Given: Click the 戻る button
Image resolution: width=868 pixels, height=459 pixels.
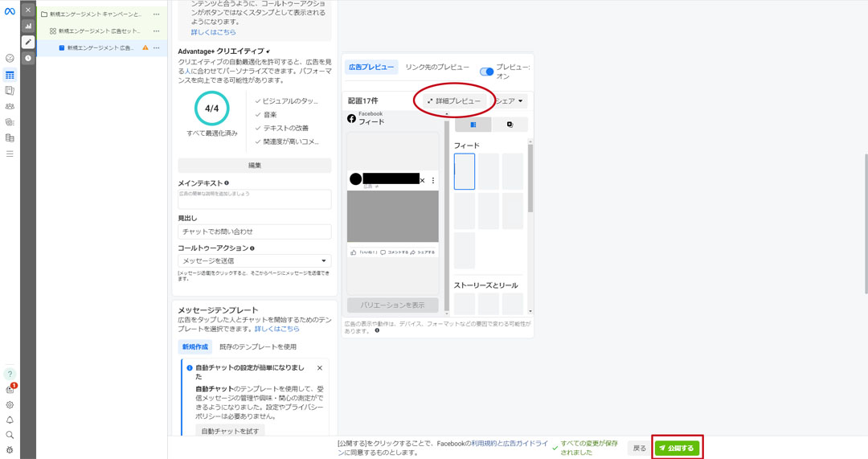Looking at the screenshot, I should point(640,448).
